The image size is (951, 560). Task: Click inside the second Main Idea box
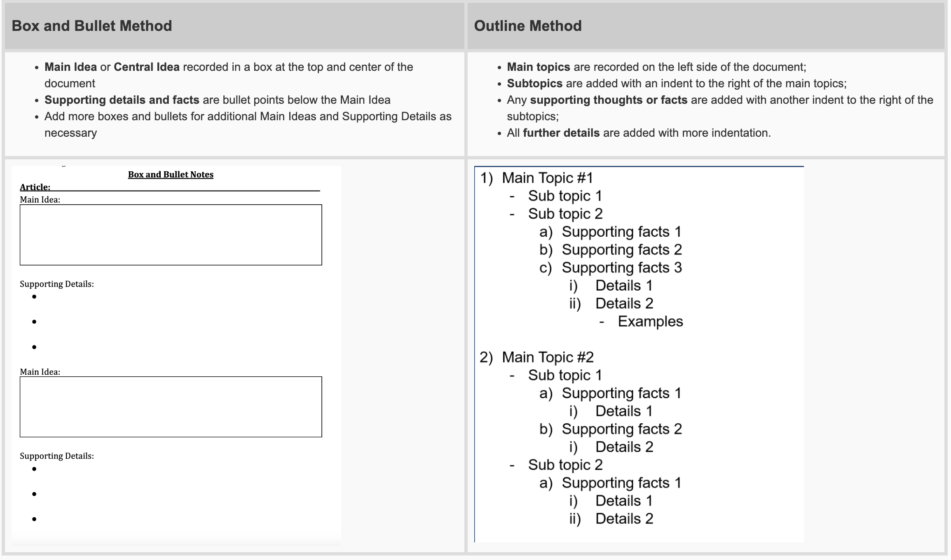[x=170, y=406]
